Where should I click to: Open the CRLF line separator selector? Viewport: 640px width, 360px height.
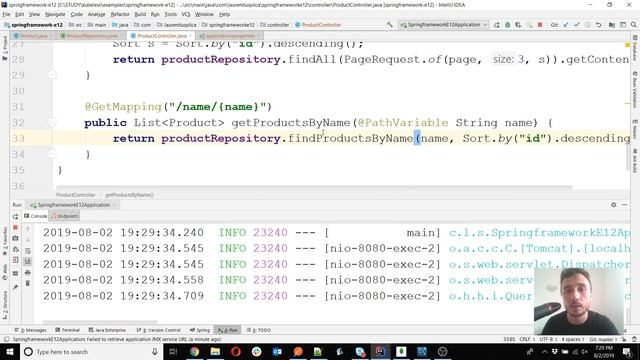[527, 340]
